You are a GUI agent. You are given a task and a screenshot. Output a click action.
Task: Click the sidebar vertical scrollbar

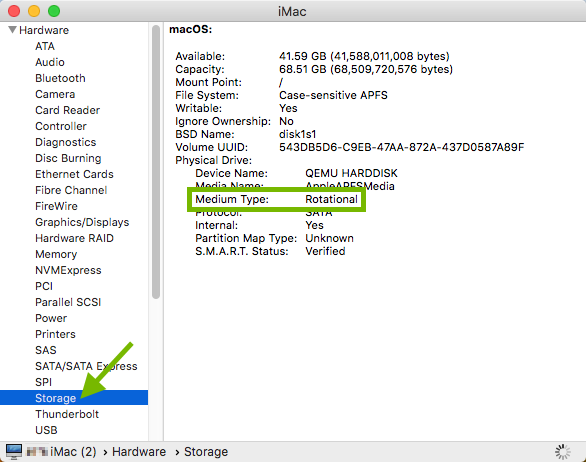point(156,162)
